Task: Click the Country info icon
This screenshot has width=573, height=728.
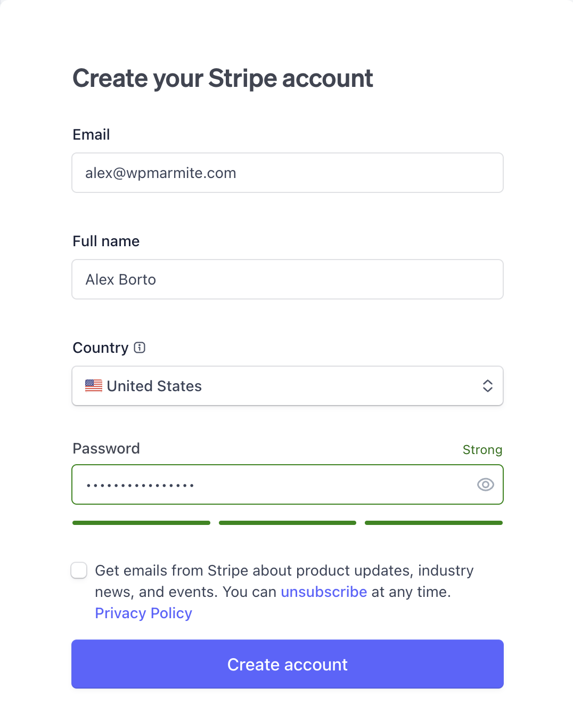Action: point(140,347)
